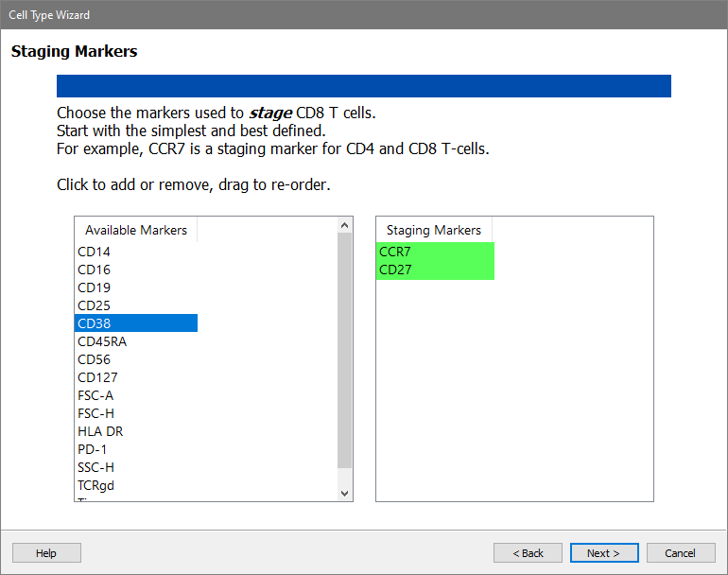Click the Next button
728x575 pixels.
603,553
